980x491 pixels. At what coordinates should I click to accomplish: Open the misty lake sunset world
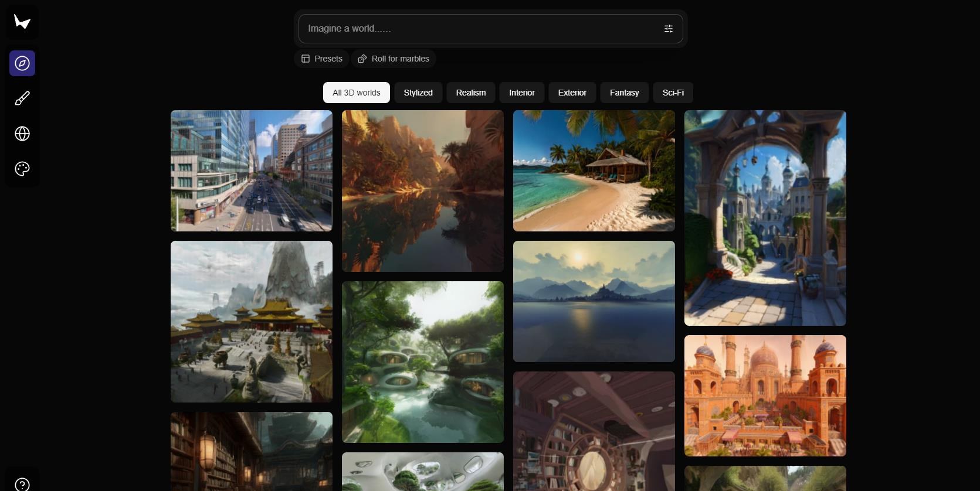click(594, 301)
